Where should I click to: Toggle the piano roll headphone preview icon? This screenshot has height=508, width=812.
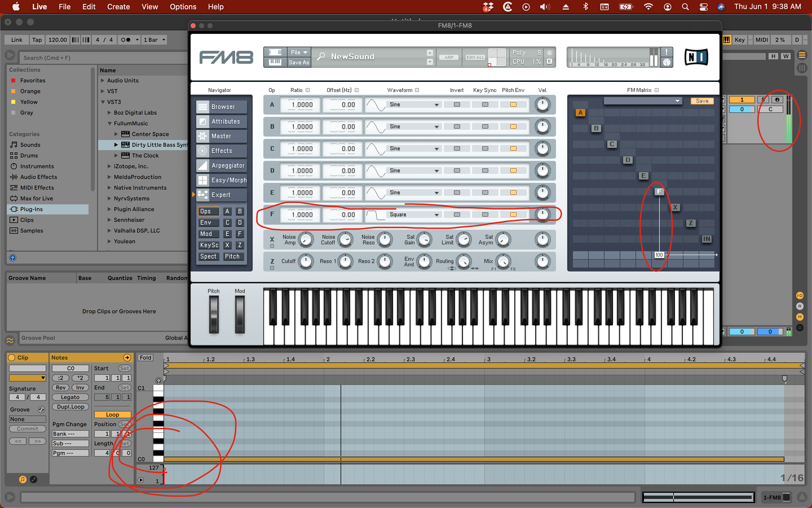click(159, 381)
